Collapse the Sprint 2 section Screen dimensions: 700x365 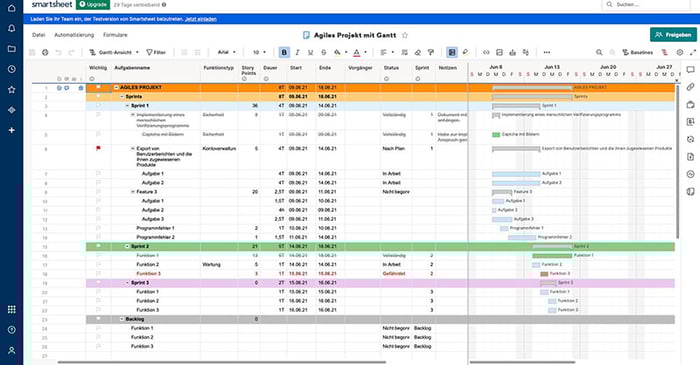click(x=127, y=246)
